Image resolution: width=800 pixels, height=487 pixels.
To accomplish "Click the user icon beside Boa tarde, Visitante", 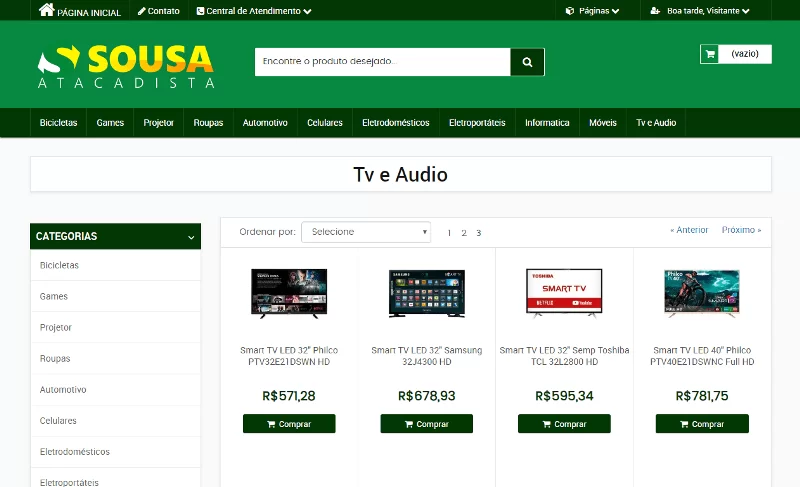I will click(x=655, y=11).
